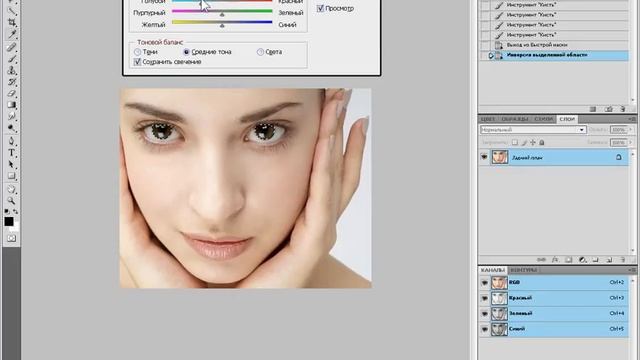The image size is (640, 360).
Task: Select the Rectangle shape tool
Action: click(x=11, y=176)
